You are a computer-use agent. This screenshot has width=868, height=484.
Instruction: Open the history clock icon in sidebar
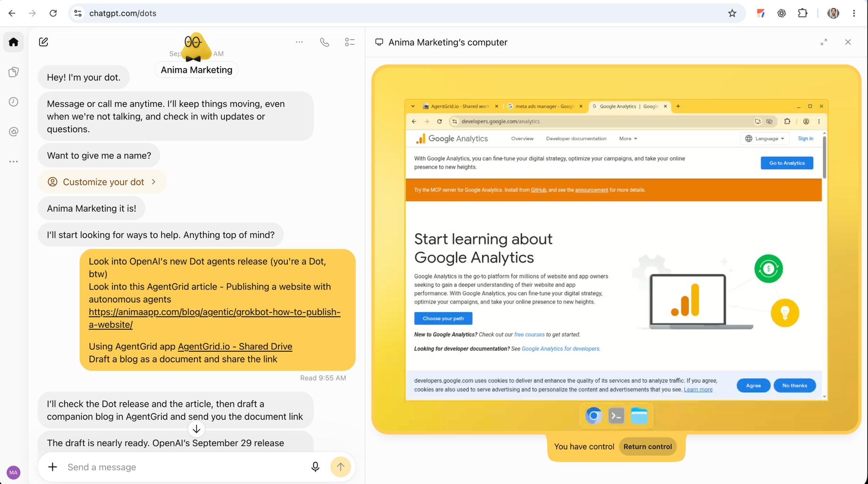13,102
